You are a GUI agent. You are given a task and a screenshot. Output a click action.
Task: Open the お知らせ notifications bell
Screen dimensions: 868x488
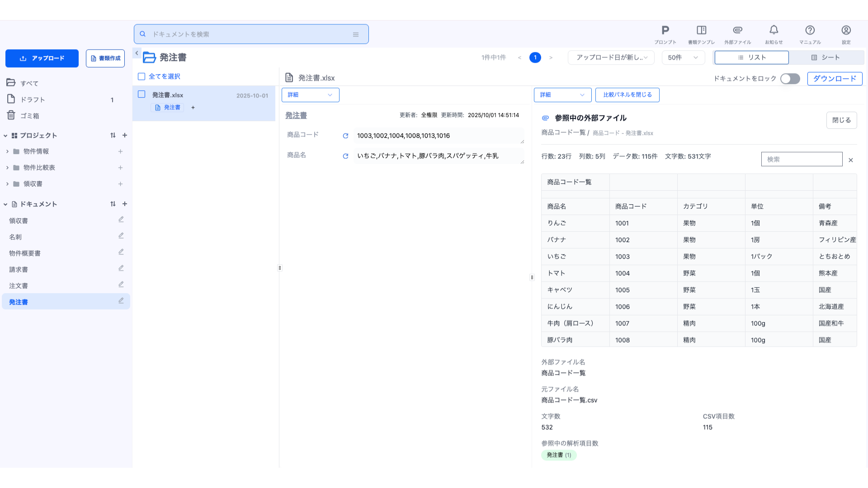774,31
